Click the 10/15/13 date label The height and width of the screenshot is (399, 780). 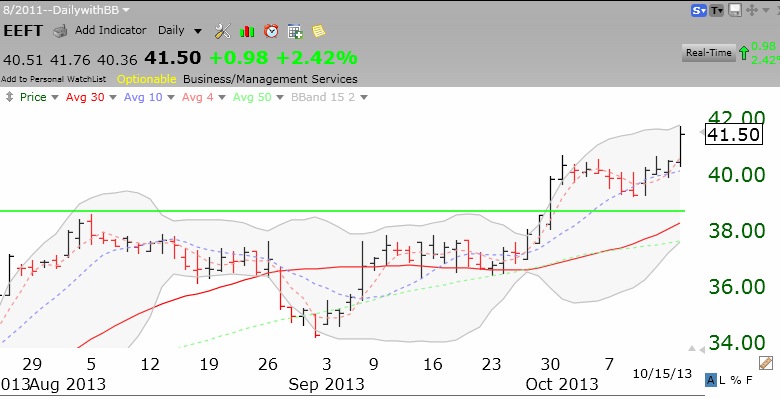[662, 374]
